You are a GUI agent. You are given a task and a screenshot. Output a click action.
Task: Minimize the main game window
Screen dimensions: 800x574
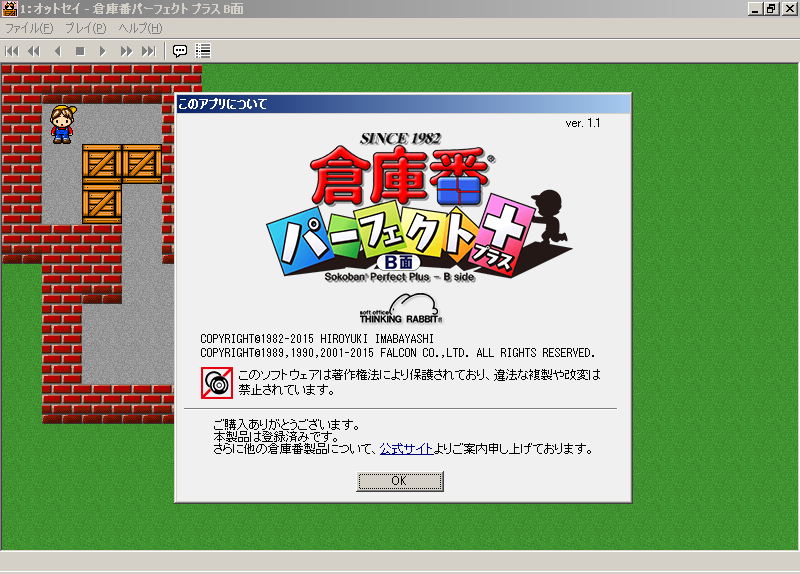[x=756, y=8]
